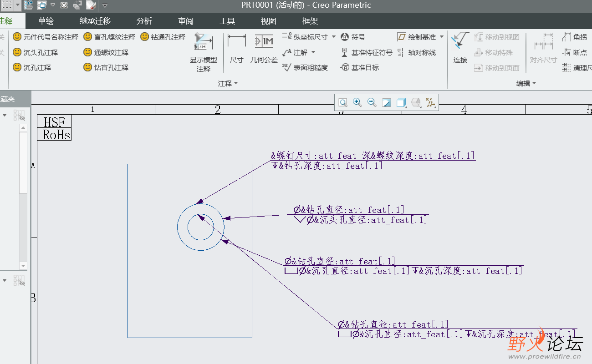Screen dimensions: 592x364
Task: Expand upper tree panel arrow
Action: [5, 116]
